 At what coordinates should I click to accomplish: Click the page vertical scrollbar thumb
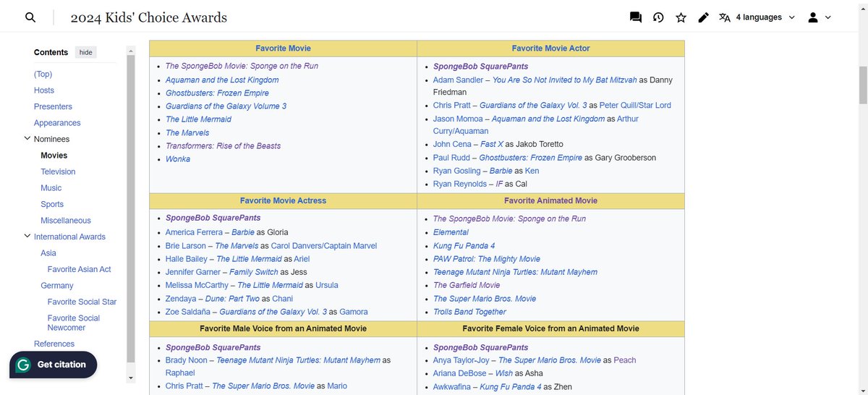click(862, 85)
